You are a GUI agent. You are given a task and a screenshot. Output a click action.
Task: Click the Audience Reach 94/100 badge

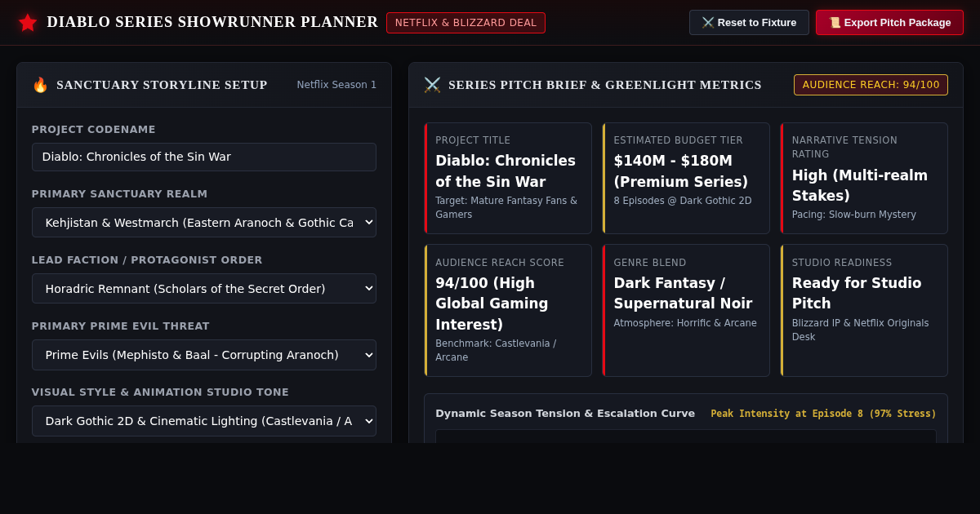point(871,85)
